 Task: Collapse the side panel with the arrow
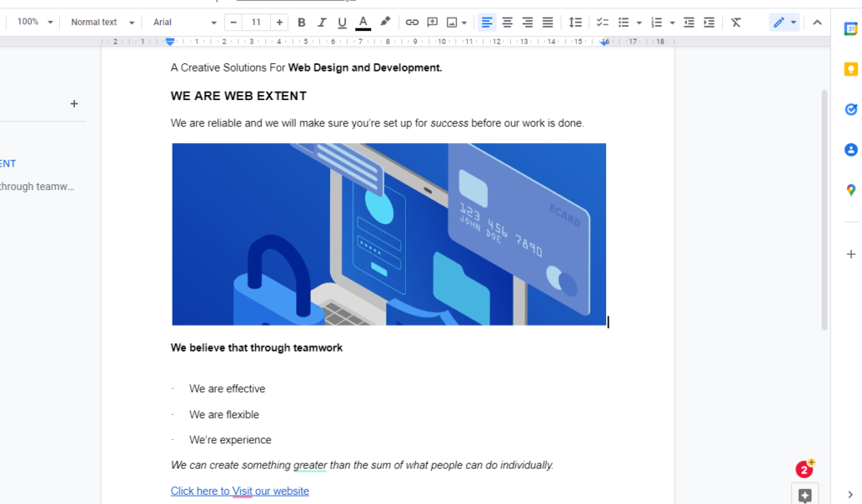click(850, 495)
